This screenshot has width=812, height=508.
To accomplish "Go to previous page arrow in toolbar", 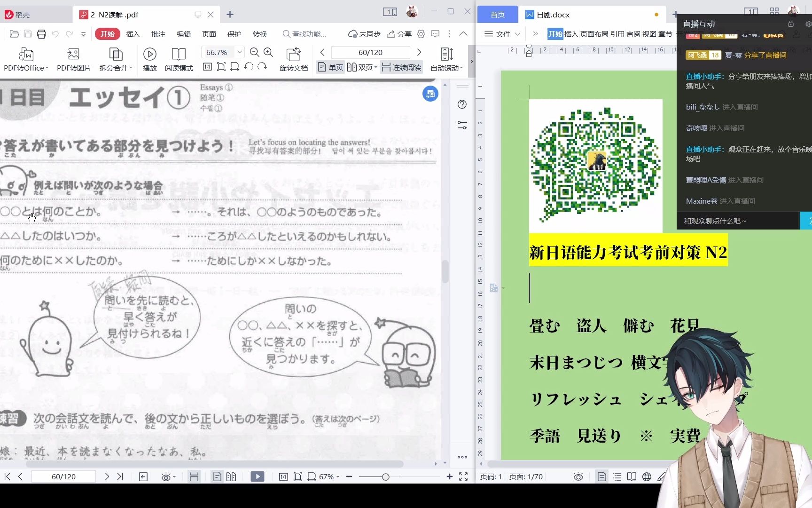I will (322, 52).
